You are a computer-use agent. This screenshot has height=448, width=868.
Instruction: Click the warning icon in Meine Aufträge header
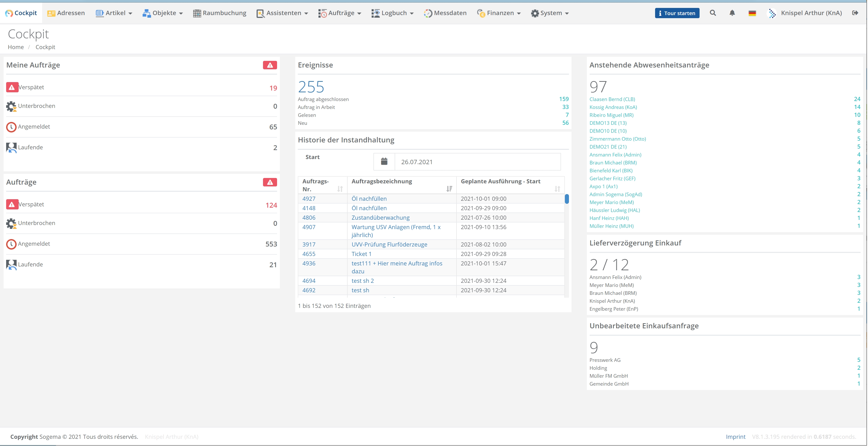(x=270, y=65)
